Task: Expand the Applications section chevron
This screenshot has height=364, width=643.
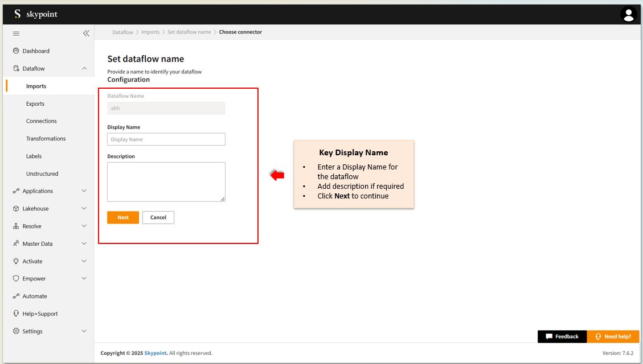Action: [84, 191]
